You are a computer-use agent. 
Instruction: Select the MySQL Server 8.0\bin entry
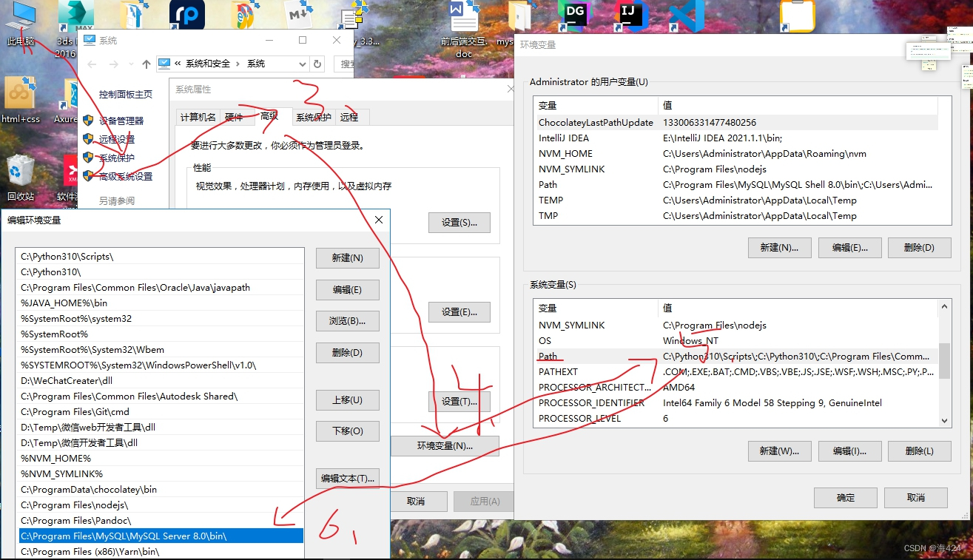click(160, 536)
